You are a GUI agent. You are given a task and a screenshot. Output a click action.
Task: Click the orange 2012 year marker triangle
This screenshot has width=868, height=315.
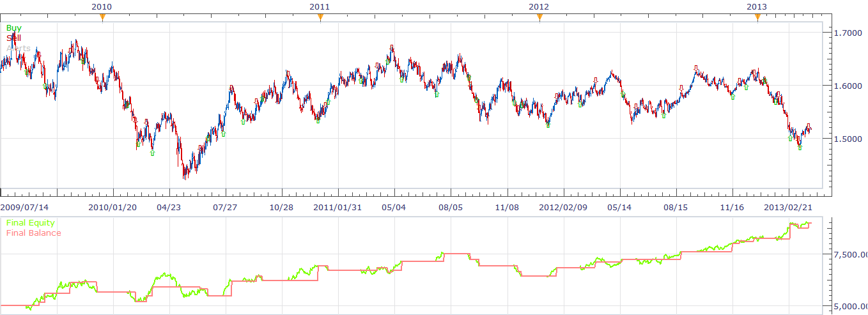(539, 18)
